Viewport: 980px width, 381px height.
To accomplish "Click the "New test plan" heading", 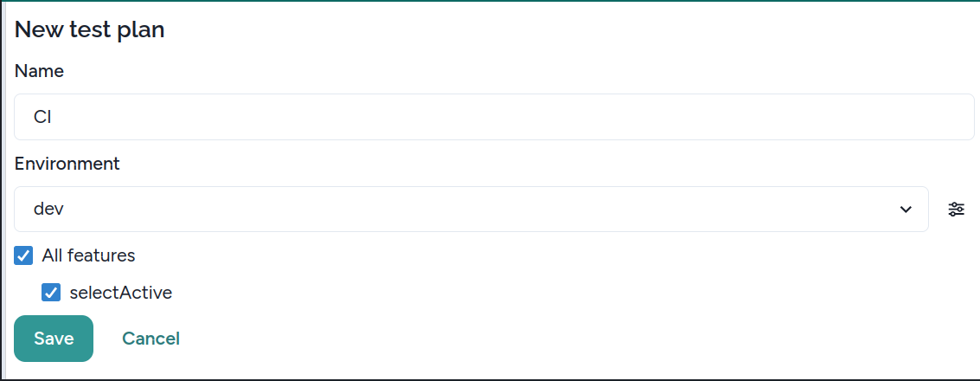I will [90, 29].
